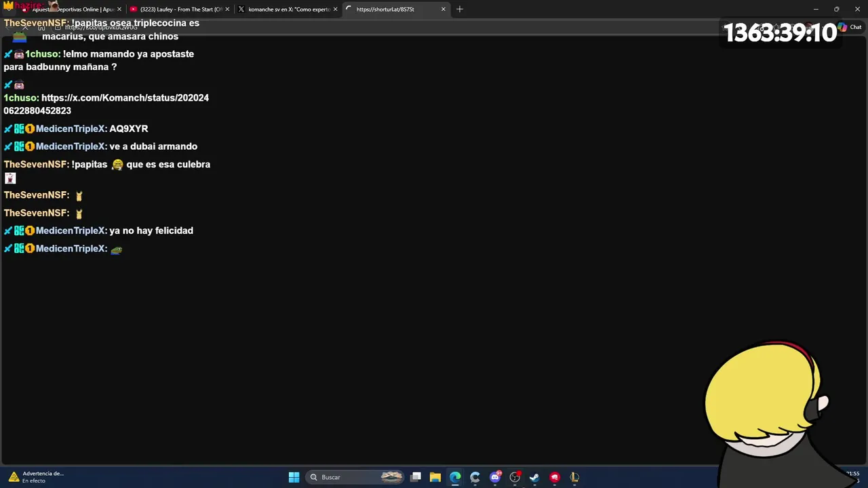868x488 pixels.
Task: Switch to the komanche sv en X tab
Action: coord(288,9)
